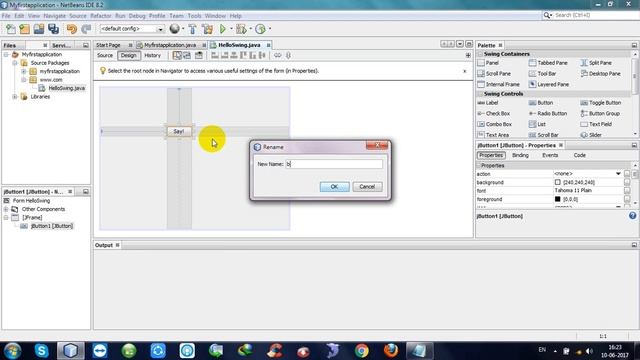This screenshot has width=640, height=360.
Task: Click the New File toolbar icon
Action: pos(11,29)
